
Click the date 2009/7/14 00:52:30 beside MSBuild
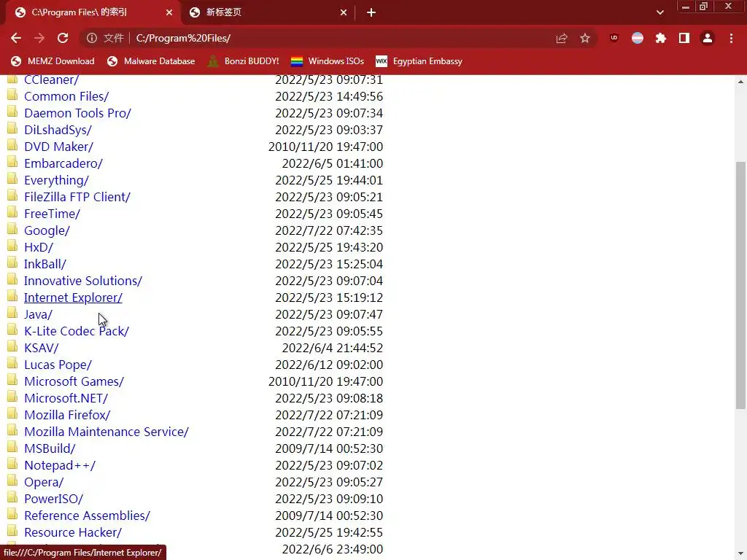[329, 448]
